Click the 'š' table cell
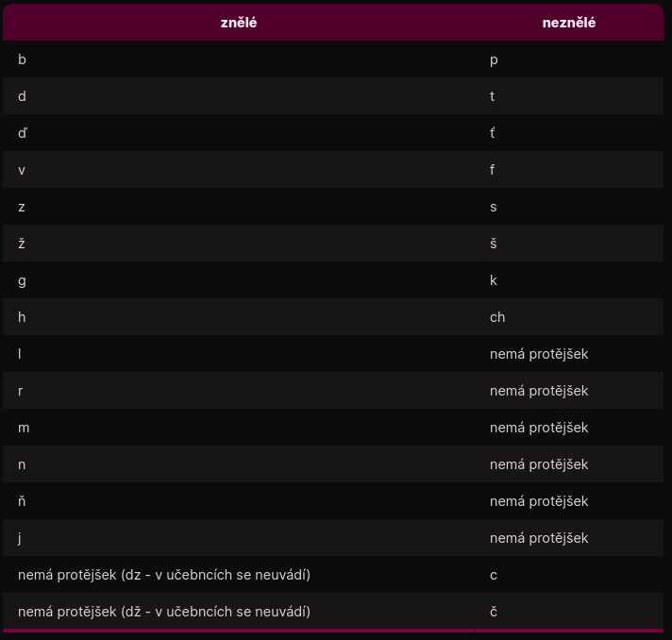Viewport: 672px width, 640px height. (x=569, y=244)
